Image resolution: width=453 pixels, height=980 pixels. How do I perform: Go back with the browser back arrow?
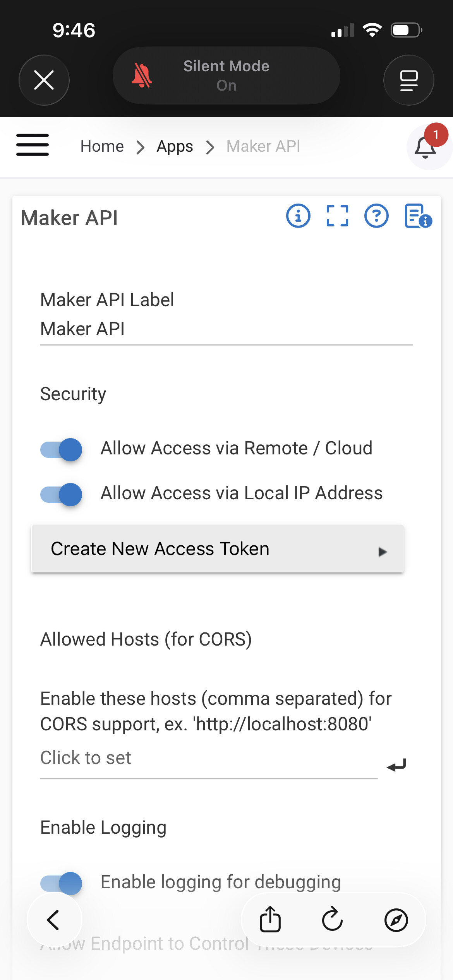click(54, 920)
